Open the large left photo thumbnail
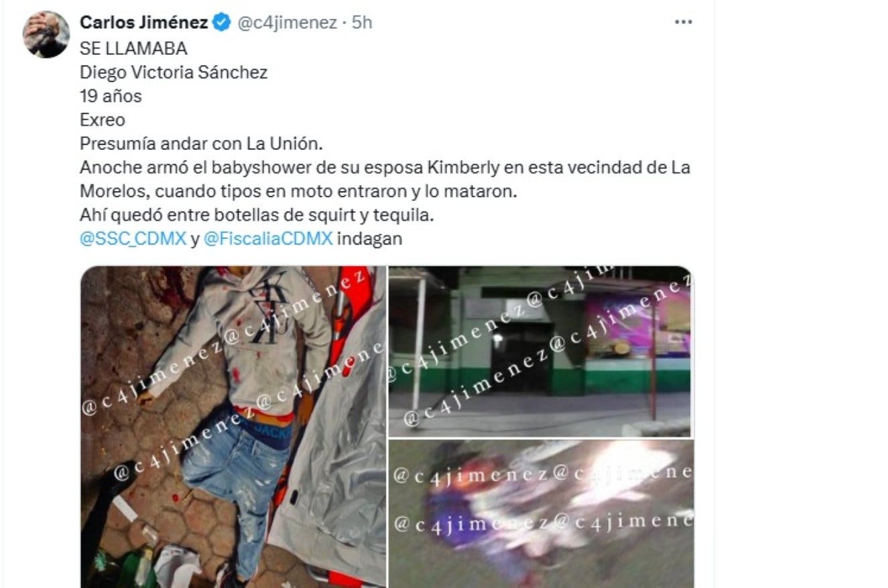Image resolution: width=888 pixels, height=588 pixels. pos(233,427)
